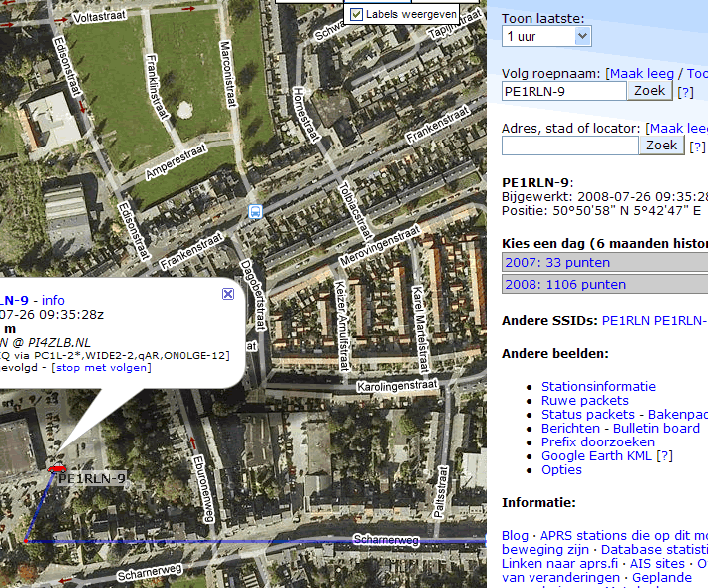Open help link after Google Earth KML

pyautogui.click(x=665, y=456)
